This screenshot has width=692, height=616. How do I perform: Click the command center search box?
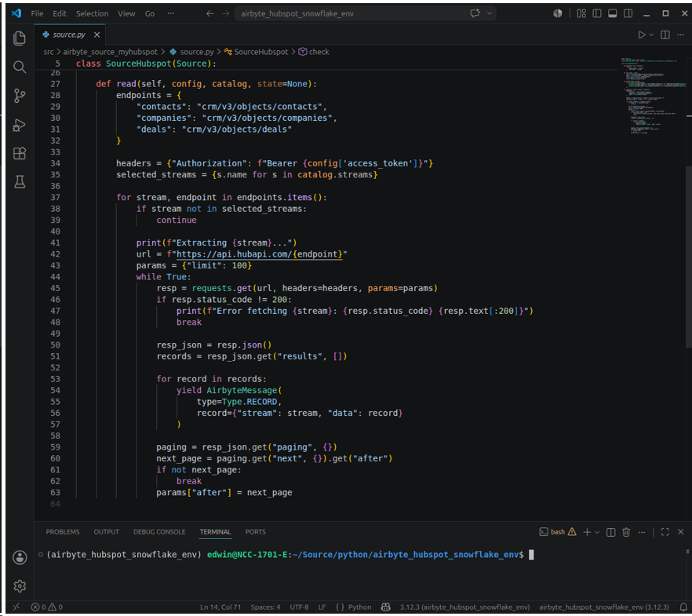point(350,13)
